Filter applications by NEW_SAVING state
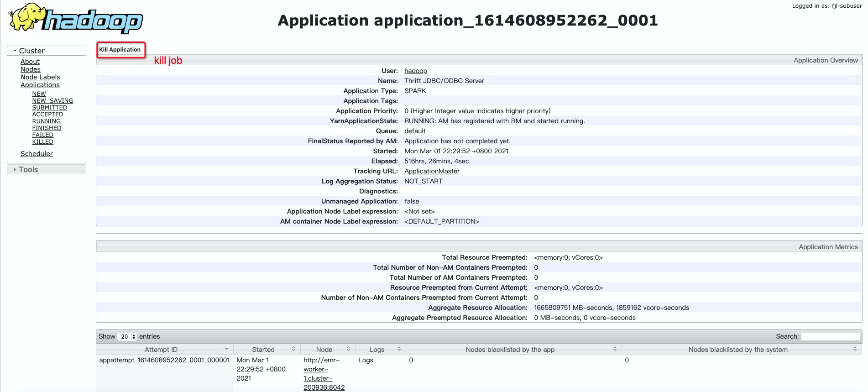This screenshot has width=868, height=392. pyautogui.click(x=52, y=100)
